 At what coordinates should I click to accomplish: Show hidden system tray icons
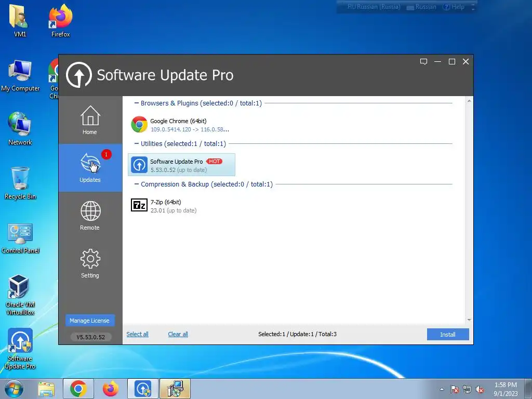pyautogui.click(x=442, y=389)
